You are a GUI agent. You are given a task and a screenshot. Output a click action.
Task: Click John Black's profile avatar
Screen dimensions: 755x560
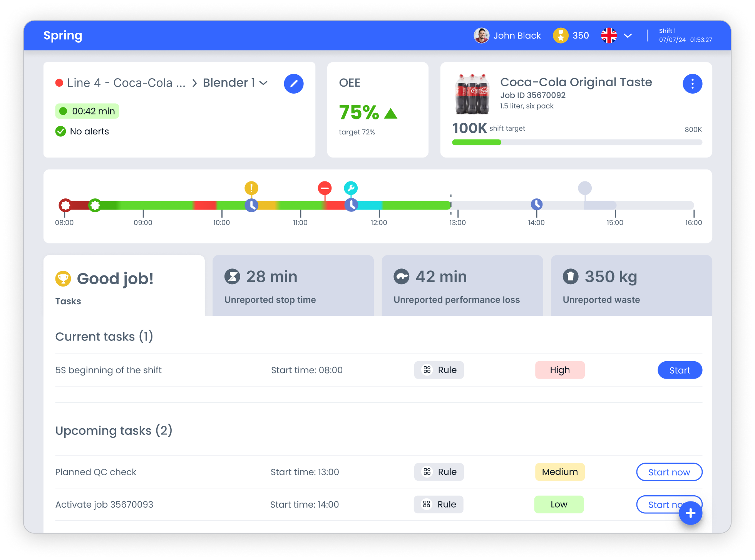pos(481,36)
